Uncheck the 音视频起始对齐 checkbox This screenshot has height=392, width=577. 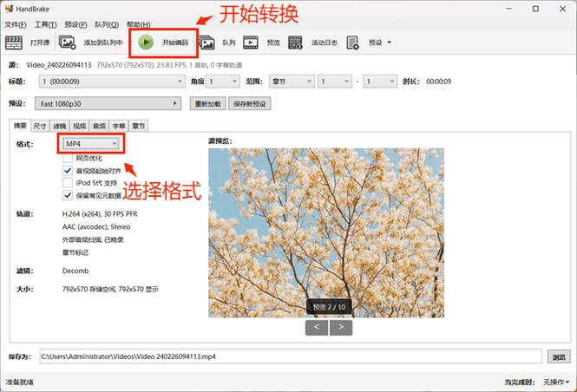[x=68, y=171]
